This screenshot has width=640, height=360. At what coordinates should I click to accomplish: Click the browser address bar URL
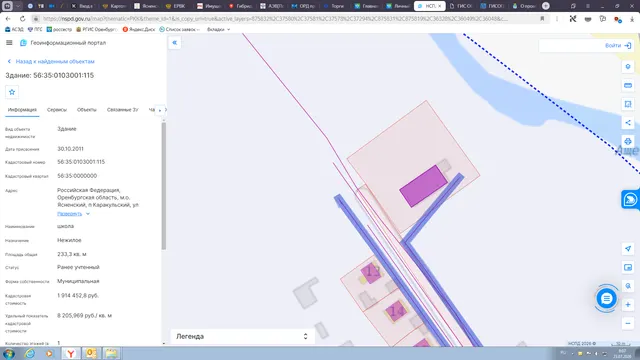(276, 19)
